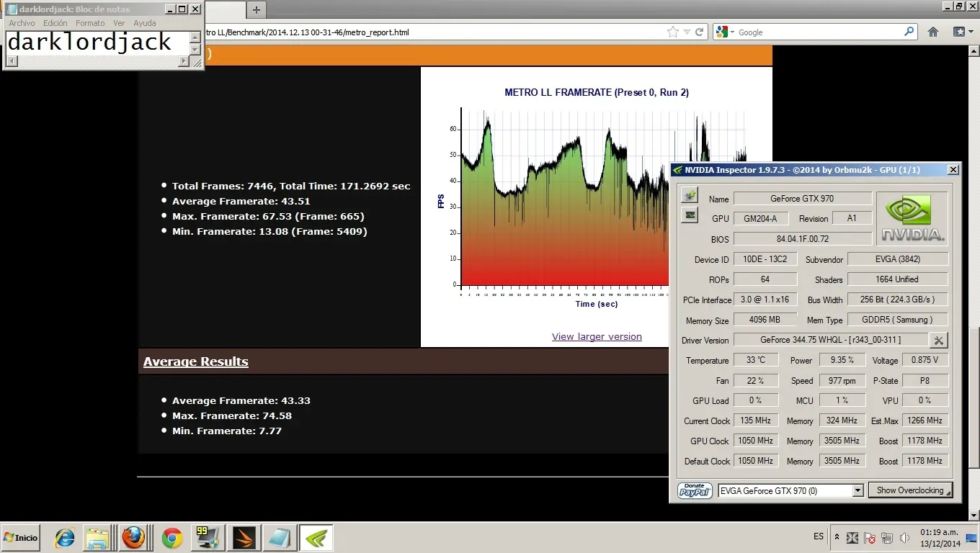This screenshot has height=553, width=980.
Task: Click the BIOS version 84.04.1F.00.72 field
Action: (x=802, y=239)
